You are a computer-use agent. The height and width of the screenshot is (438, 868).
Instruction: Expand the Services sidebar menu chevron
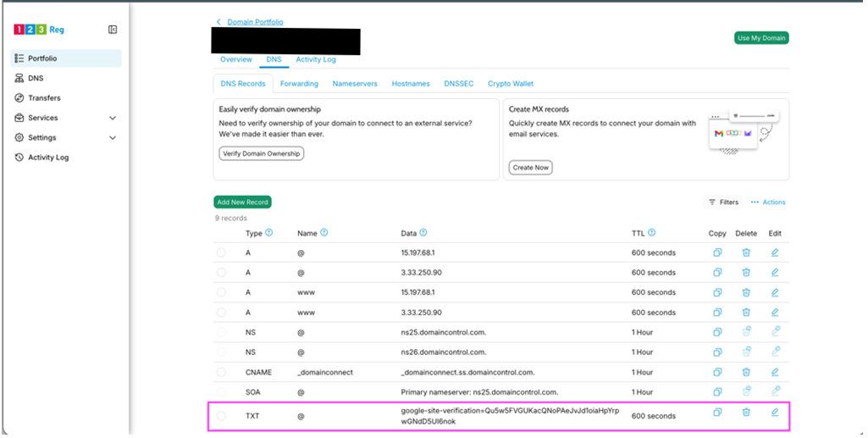tap(113, 118)
